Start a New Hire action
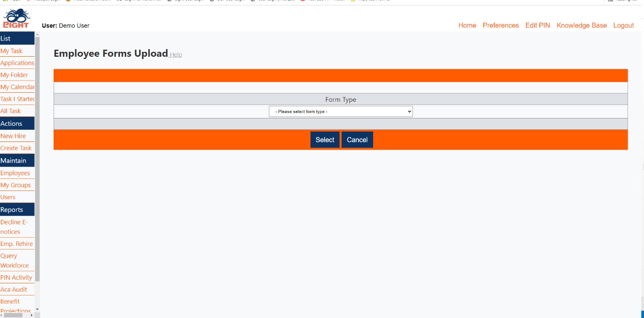 point(13,136)
